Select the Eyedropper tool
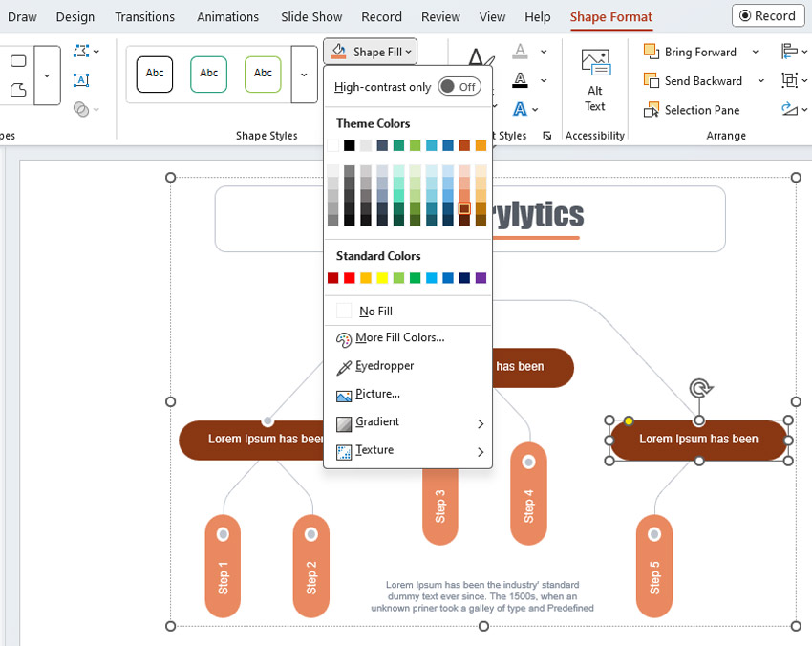The image size is (812, 646). click(408, 366)
